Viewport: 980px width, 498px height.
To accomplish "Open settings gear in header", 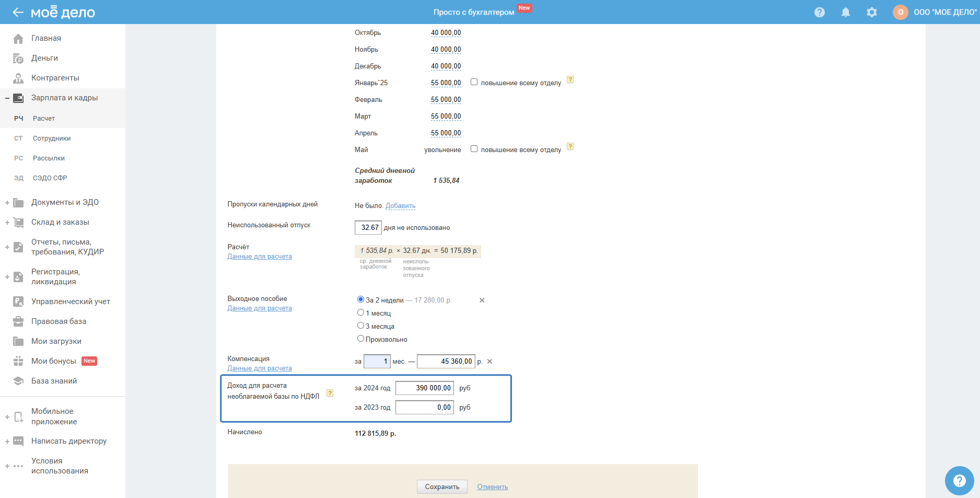I will point(872,12).
